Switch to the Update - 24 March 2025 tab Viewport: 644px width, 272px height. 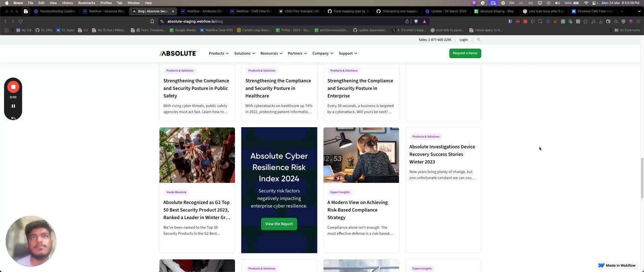[x=446, y=11]
